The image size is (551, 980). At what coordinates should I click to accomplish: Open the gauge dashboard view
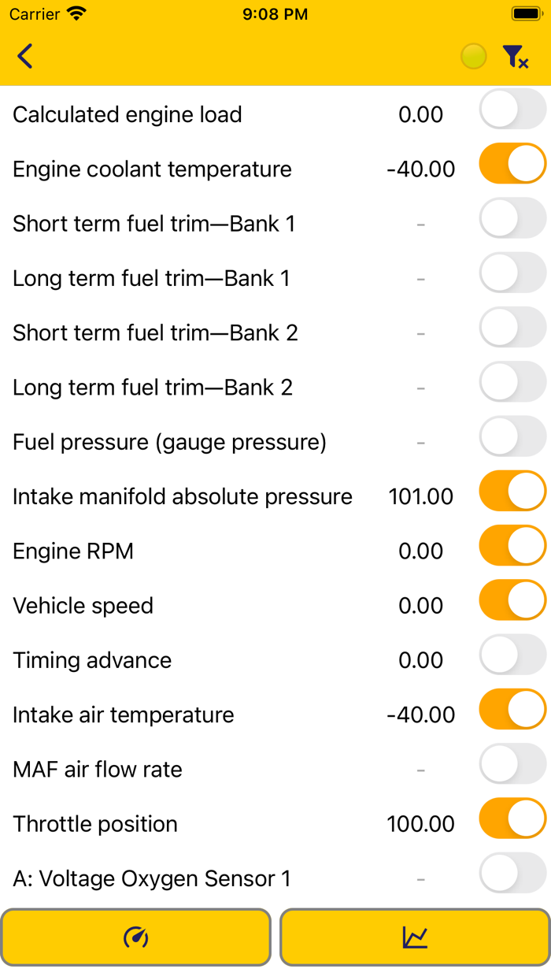[x=136, y=937]
